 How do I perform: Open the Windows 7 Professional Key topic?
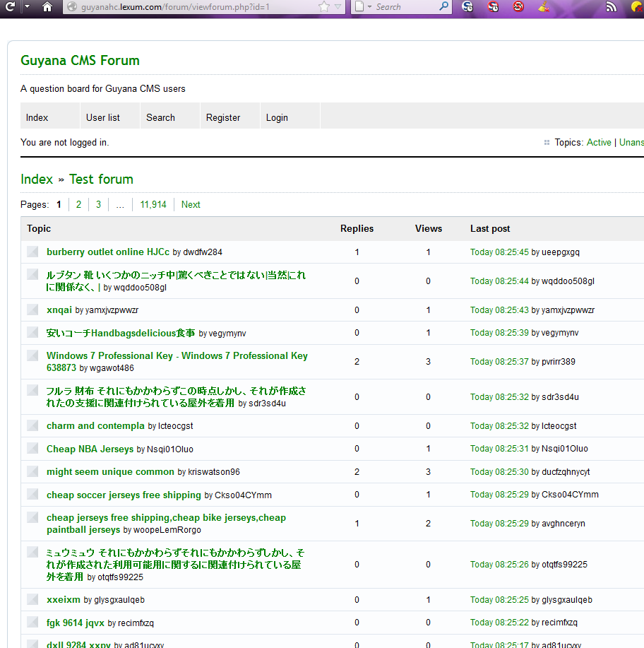(x=177, y=356)
